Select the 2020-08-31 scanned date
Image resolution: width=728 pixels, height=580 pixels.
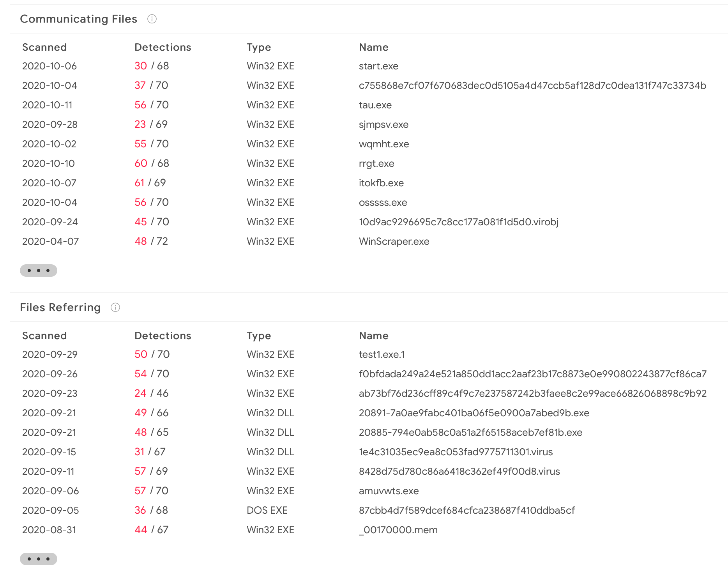tap(49, 530)
